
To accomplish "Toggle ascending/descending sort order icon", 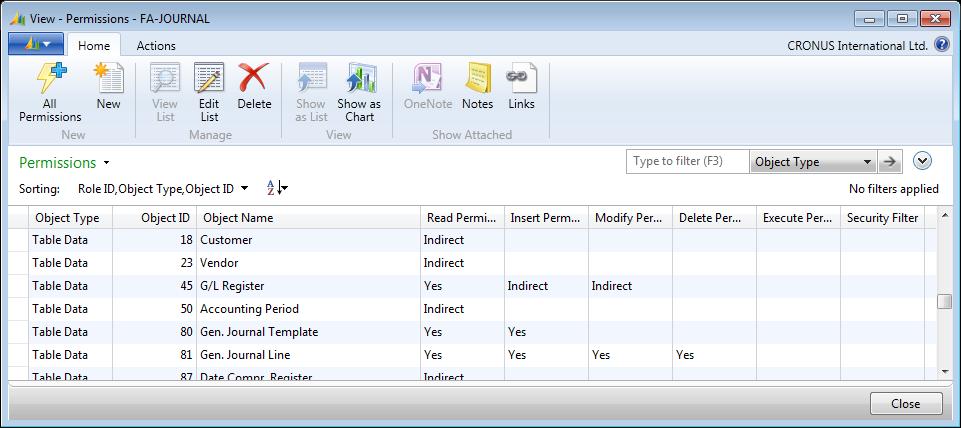I will pyautogui.click(x=277, y=188).
